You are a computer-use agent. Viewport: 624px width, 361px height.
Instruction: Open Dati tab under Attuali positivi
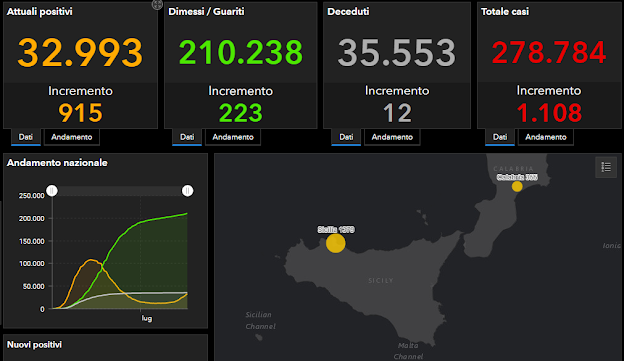tap(26, 137)
